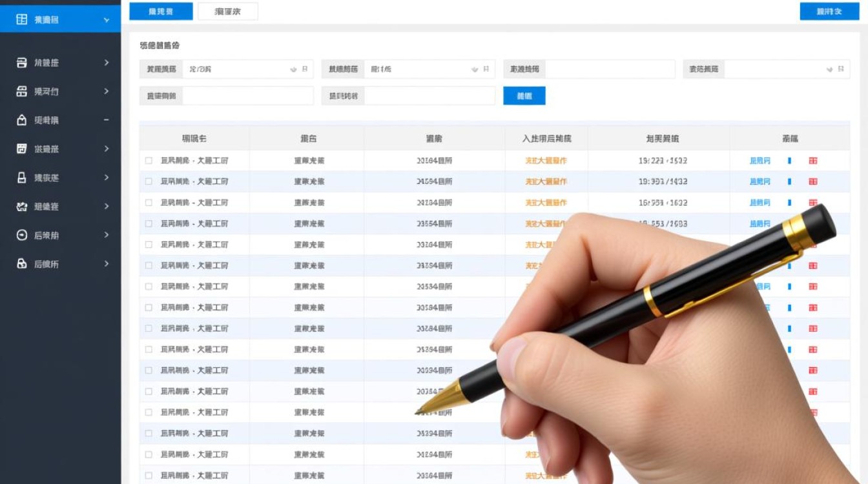
Task: Click the blue text link in first row's action column
Action: (759, 161)
